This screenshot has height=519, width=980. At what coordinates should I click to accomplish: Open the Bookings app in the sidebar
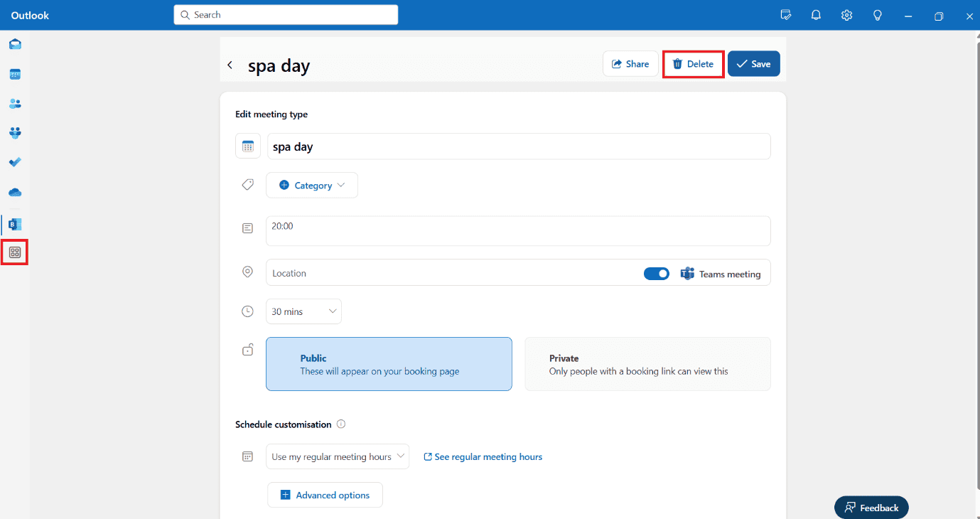[15, 224]
